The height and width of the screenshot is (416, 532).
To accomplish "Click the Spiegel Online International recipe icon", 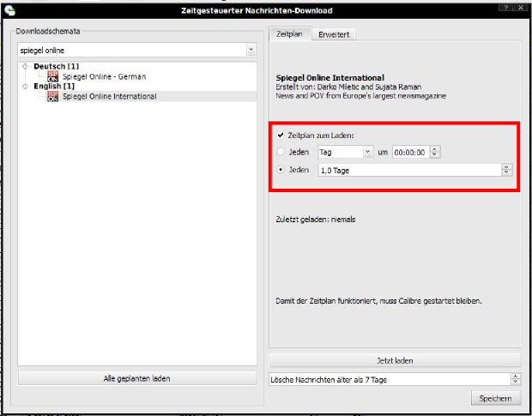I will (x=52, y=96).
